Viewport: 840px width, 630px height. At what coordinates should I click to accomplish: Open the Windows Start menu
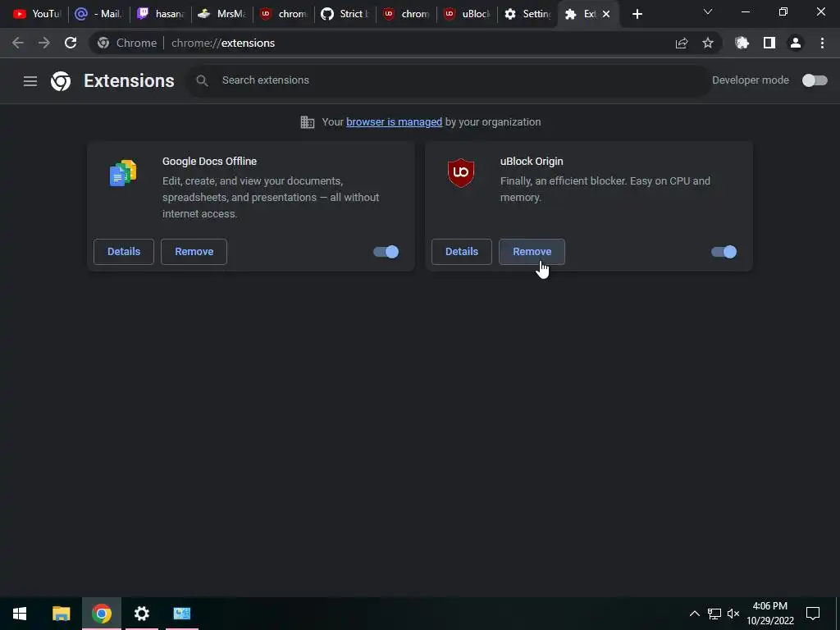[20, 614]
